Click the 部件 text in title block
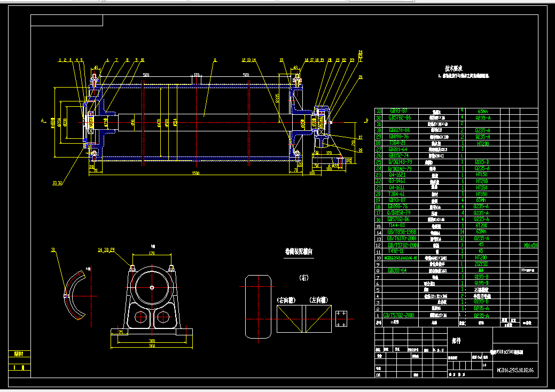 [457, 341]
